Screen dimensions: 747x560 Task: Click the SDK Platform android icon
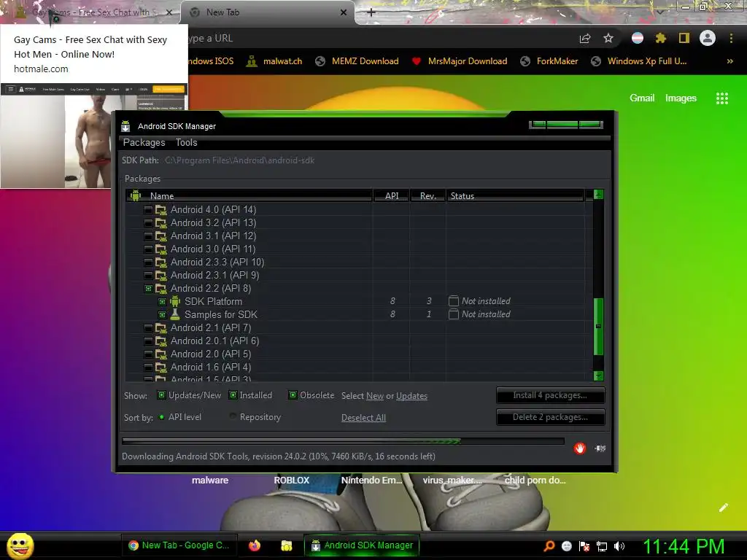175,301
